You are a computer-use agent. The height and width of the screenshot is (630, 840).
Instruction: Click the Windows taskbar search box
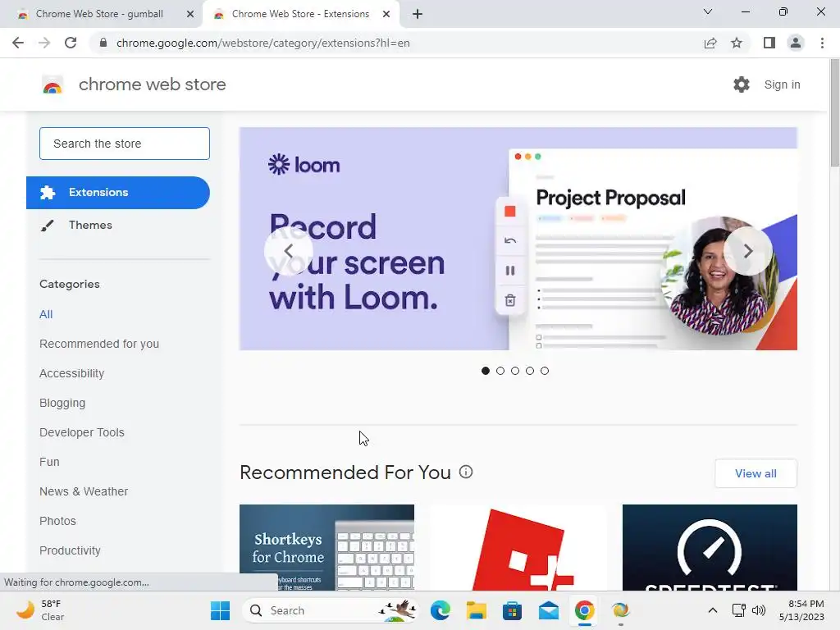(331, 610)
